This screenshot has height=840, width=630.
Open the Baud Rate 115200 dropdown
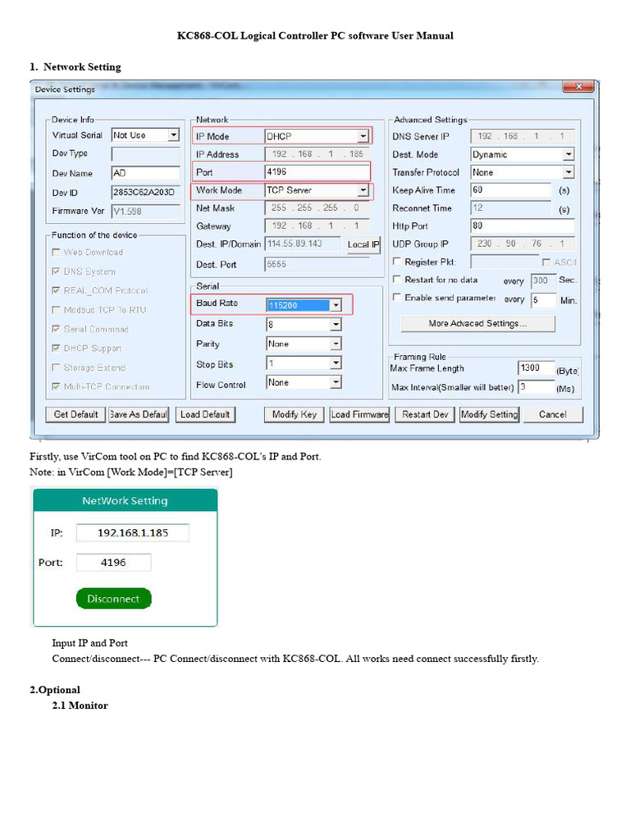coord(336,305)
